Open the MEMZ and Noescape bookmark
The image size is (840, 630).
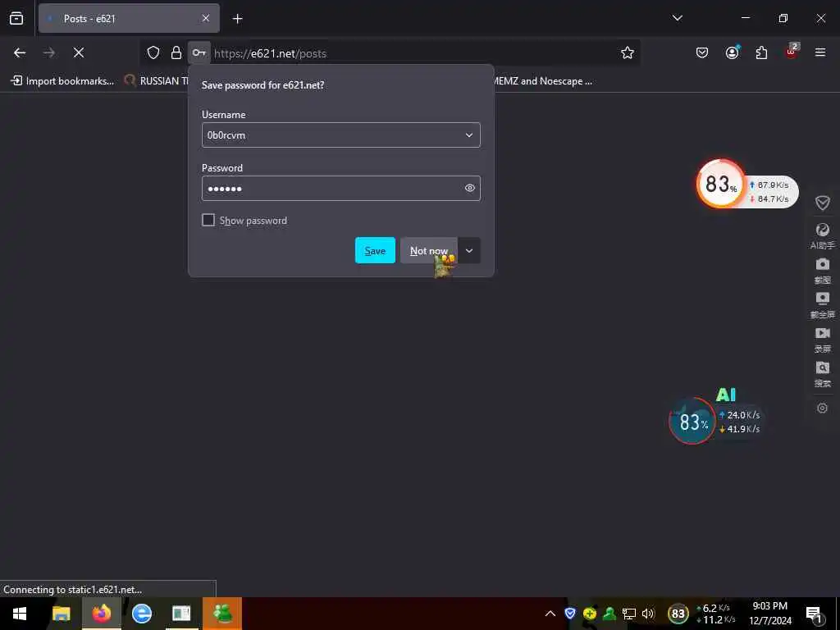[x=543, y=81]
